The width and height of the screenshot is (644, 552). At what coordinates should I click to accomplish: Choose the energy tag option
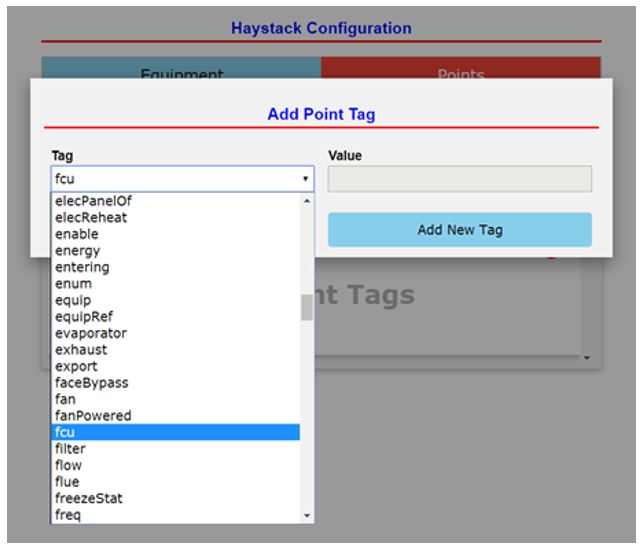(176, 251)
